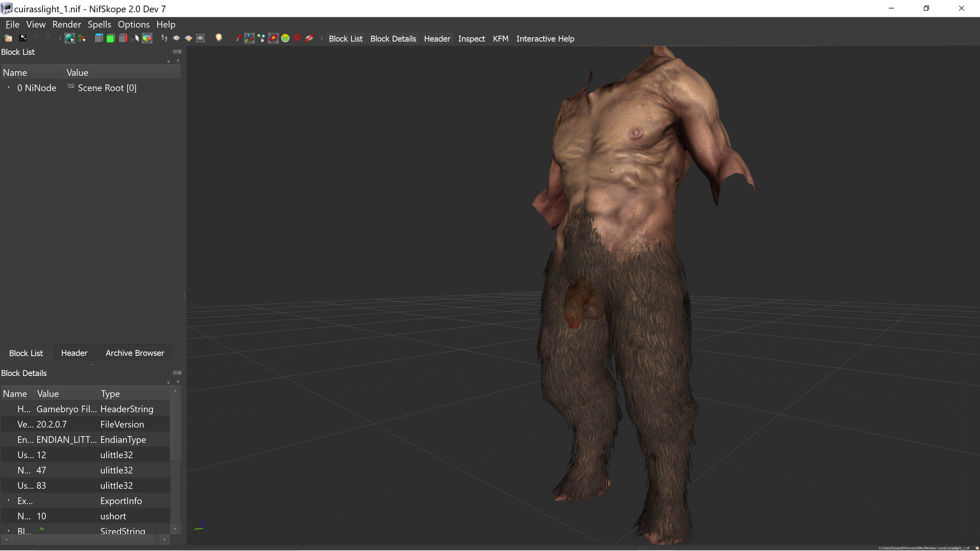
Task: Switch to Block List bottom tab
Action: pyautogui.click(x=26, y=353)
